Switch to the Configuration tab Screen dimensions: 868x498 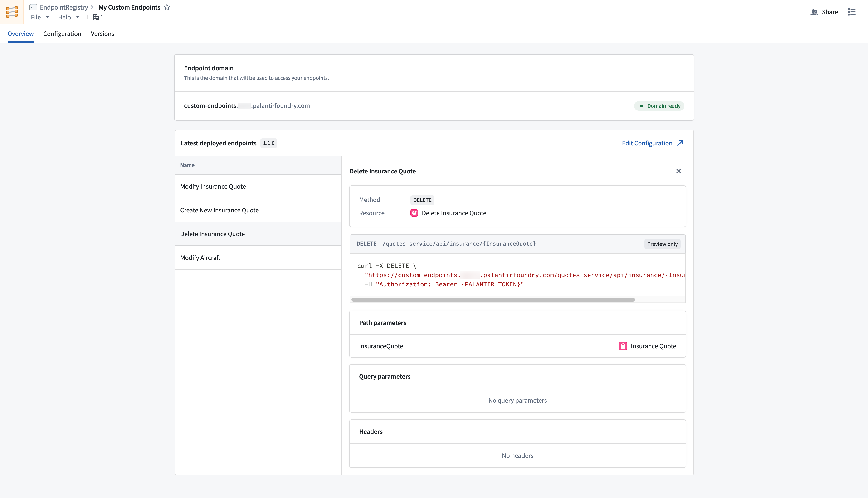tap(62, 34)
